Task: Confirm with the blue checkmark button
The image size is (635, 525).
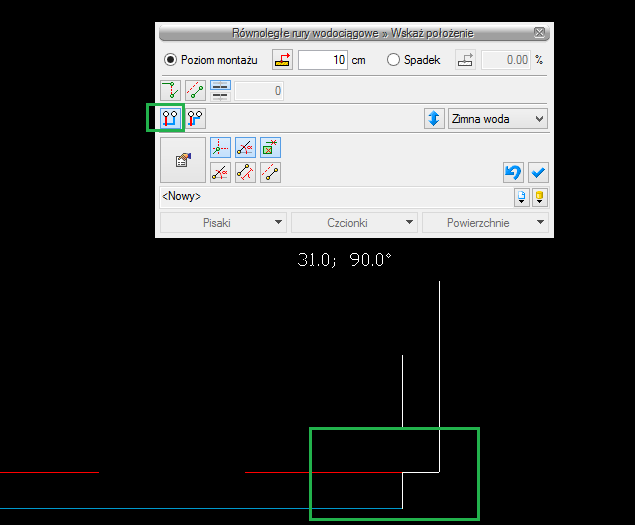Action: click(538, 173)
